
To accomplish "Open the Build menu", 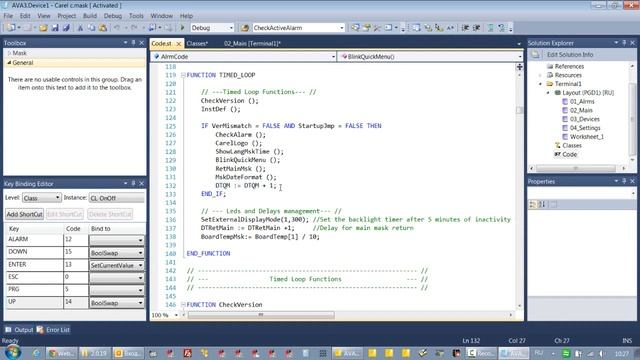I will pos(90,16).
